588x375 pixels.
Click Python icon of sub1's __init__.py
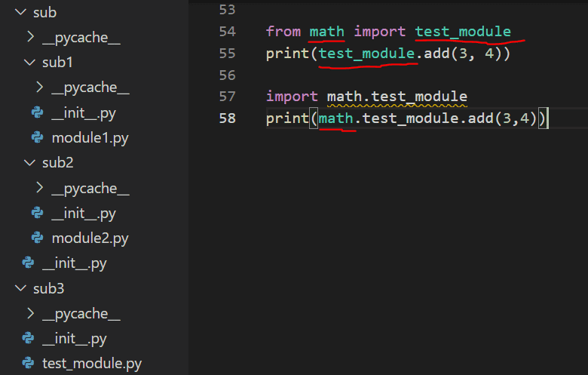point(36,112)
